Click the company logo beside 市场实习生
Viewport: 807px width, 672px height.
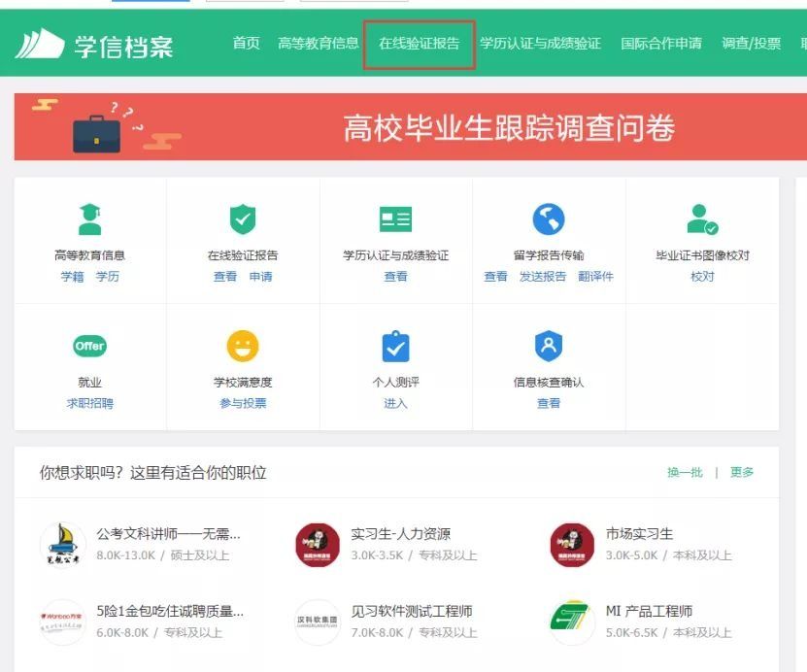(x=572, y=545)
